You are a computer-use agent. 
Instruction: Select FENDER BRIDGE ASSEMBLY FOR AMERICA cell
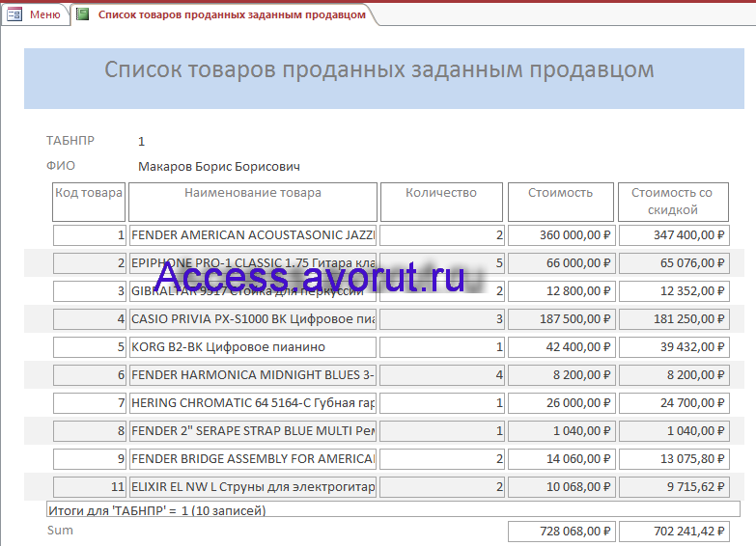[253, 459]
